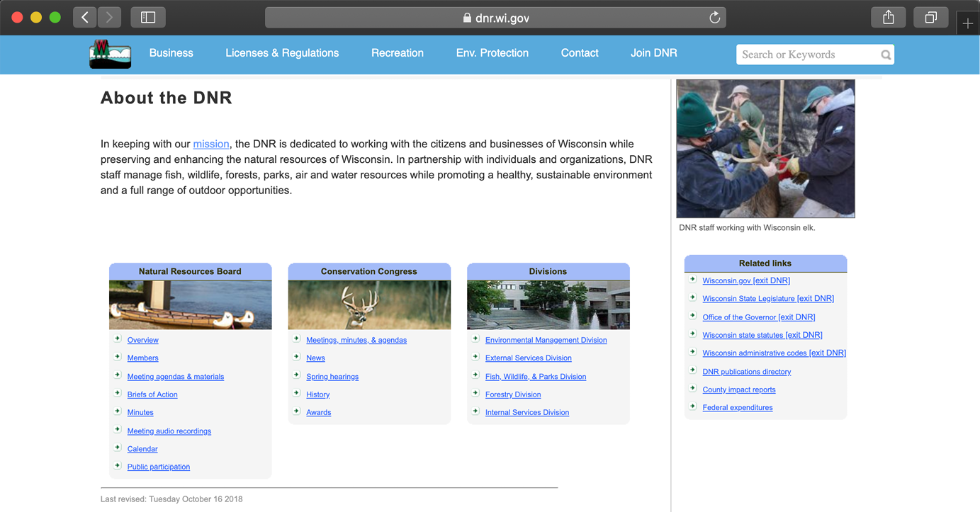This screenshot has height=512, width=980.
Task: Open Meeting audio recordings link
Action: [169, 431]
